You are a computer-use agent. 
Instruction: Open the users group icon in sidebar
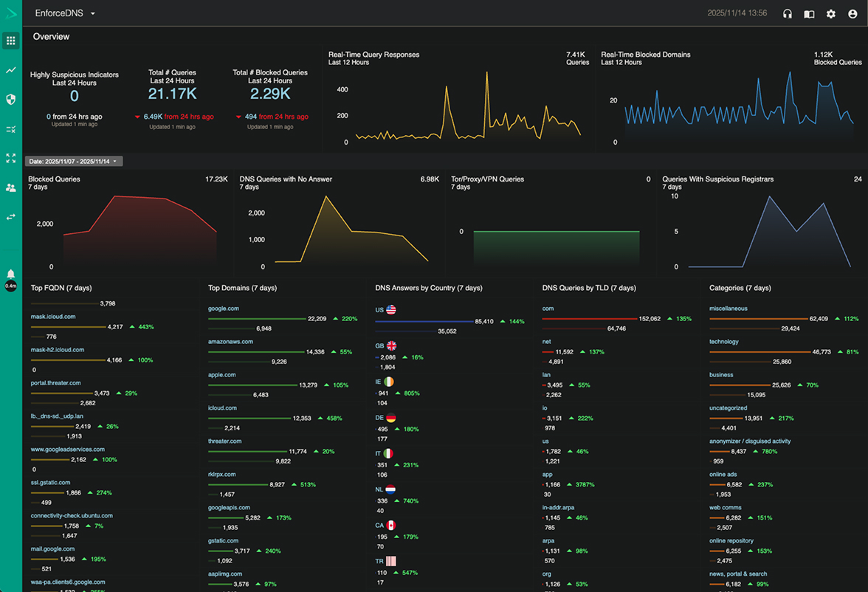tap(10, 188)
